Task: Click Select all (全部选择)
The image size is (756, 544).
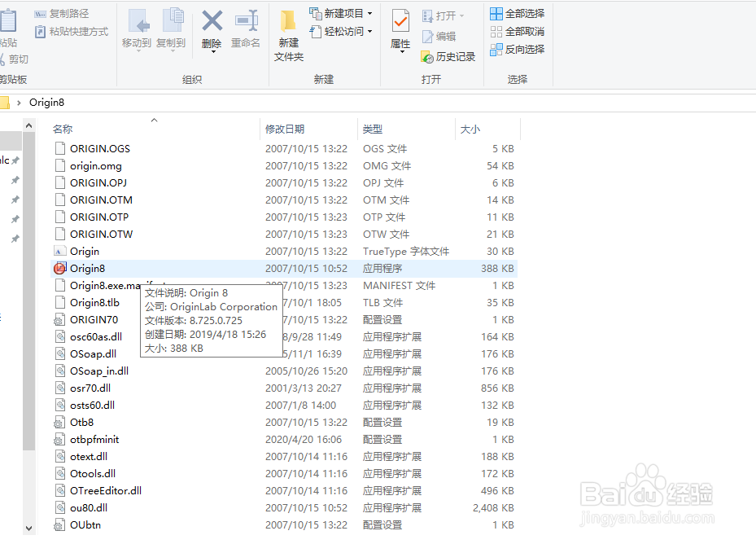Action: point(518,14)
